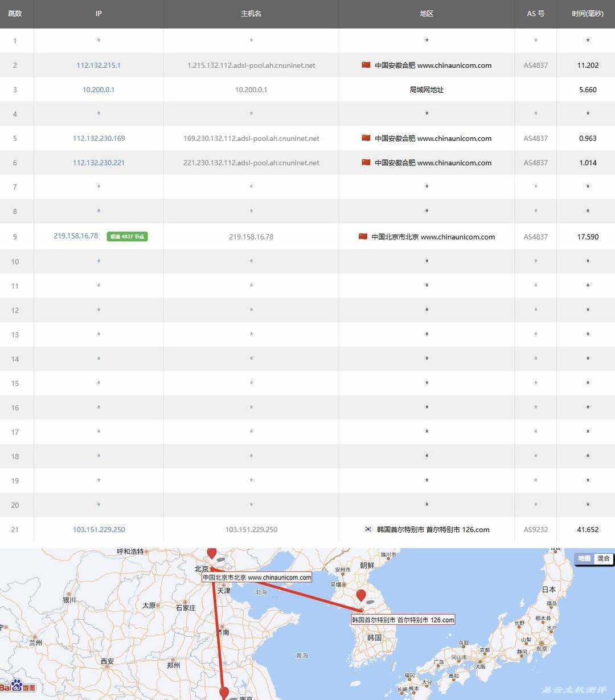Click 石家庄 city label on the map

pos(186,608)
